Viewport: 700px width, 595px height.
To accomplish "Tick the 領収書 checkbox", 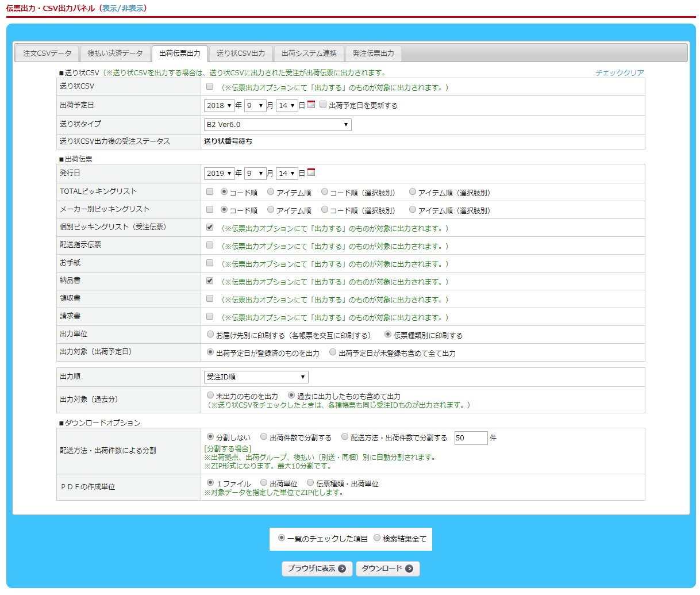I will [210, 298].
